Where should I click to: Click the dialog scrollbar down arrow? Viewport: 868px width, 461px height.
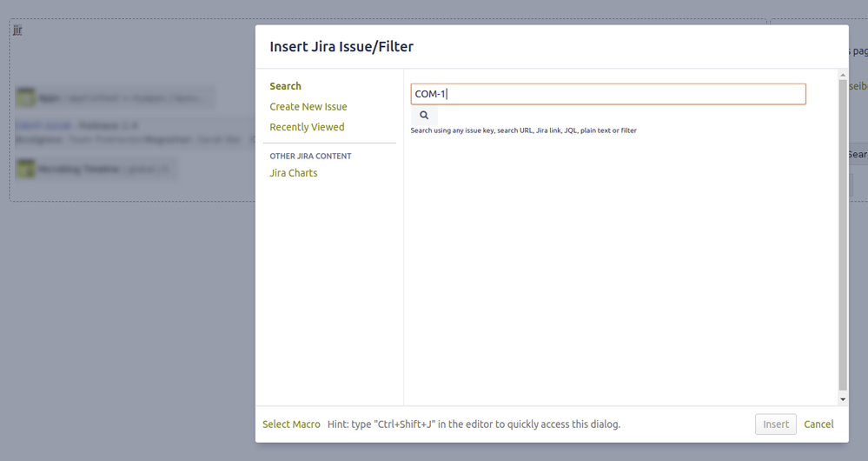click(x=843, y=399)
